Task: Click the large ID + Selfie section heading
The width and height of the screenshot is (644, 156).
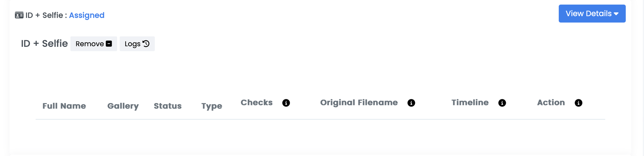Action: (44, 43)
